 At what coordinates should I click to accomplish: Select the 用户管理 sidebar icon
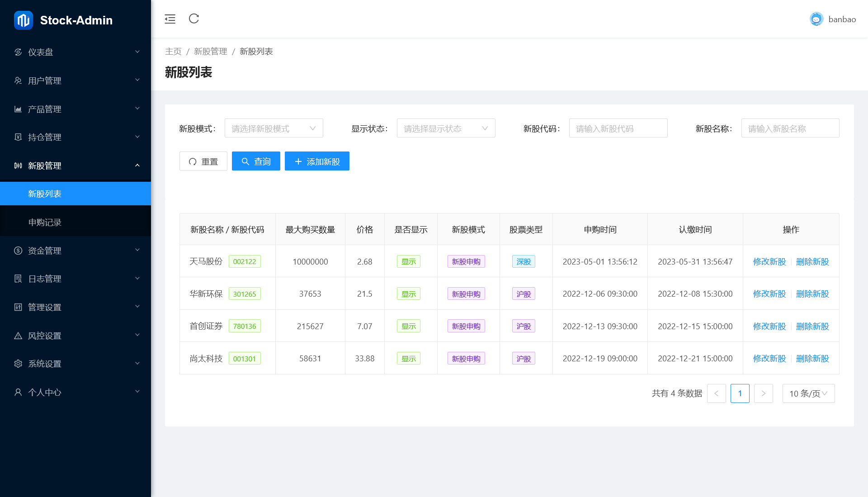tap(18, 80)
